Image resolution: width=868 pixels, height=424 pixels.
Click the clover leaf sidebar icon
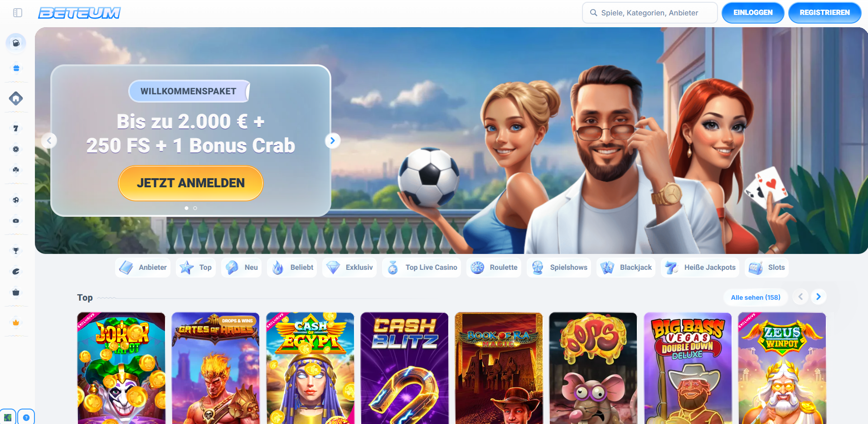tap(16, 170)
